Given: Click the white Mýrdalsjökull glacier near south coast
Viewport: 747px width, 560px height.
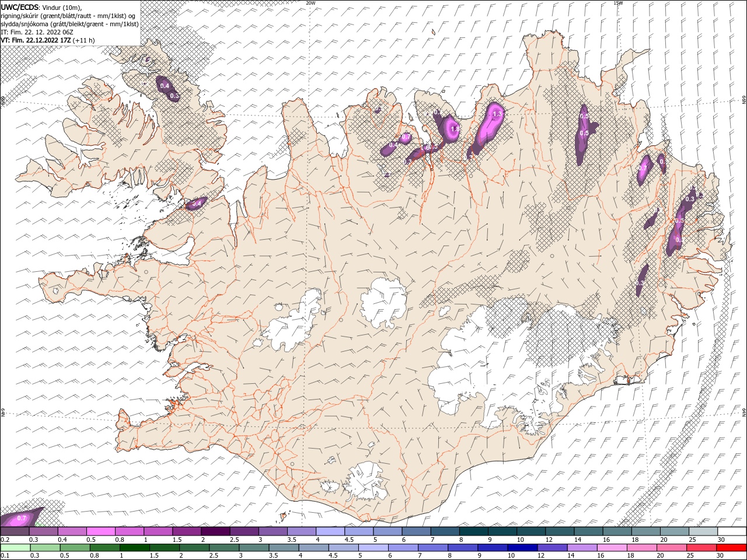Looking at the screenshot, I should [366, 481].
